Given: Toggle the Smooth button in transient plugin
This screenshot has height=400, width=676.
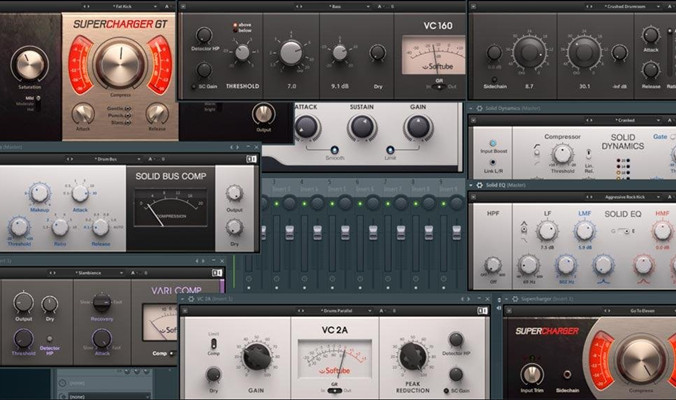Looking at the screenshot, I should tap(334, 150).
